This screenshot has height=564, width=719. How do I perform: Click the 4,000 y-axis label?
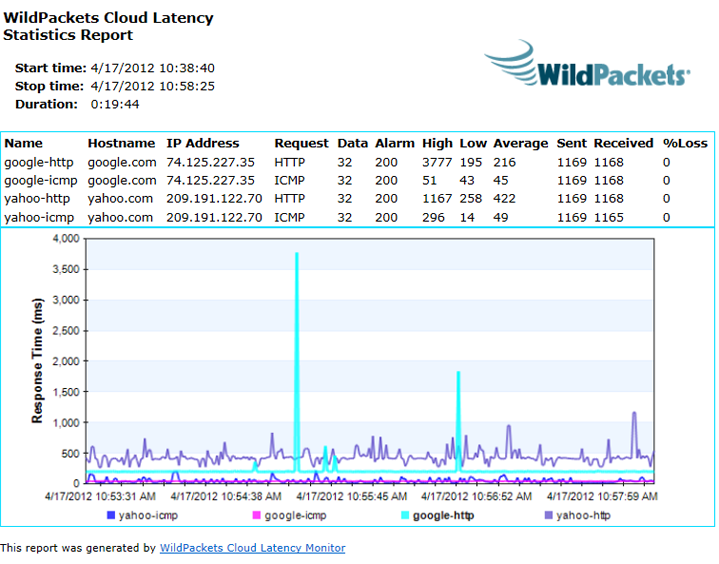tap(66, 238)
